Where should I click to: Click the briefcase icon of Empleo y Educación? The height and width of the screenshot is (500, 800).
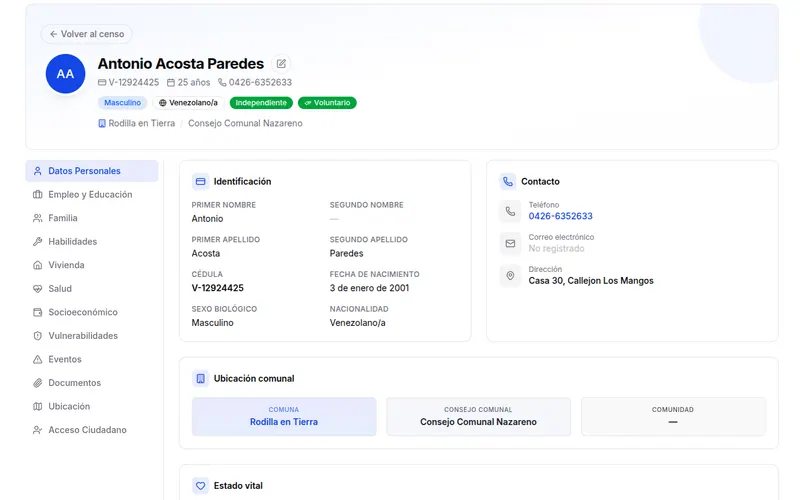click(x=37, y=194)
